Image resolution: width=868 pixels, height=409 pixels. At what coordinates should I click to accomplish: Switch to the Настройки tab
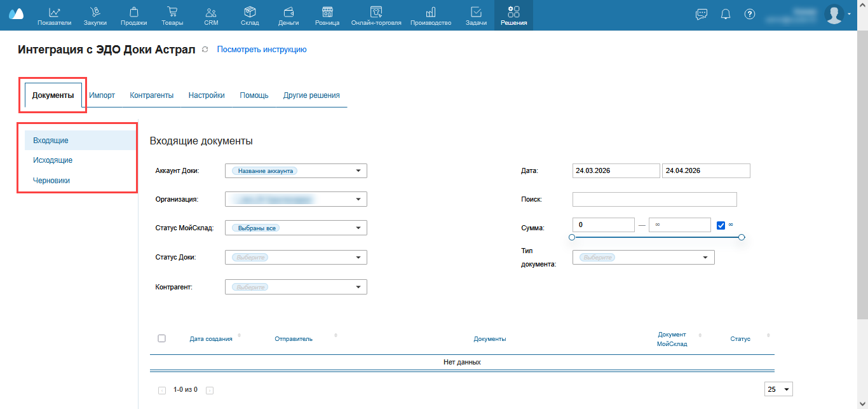click(207, 95)
